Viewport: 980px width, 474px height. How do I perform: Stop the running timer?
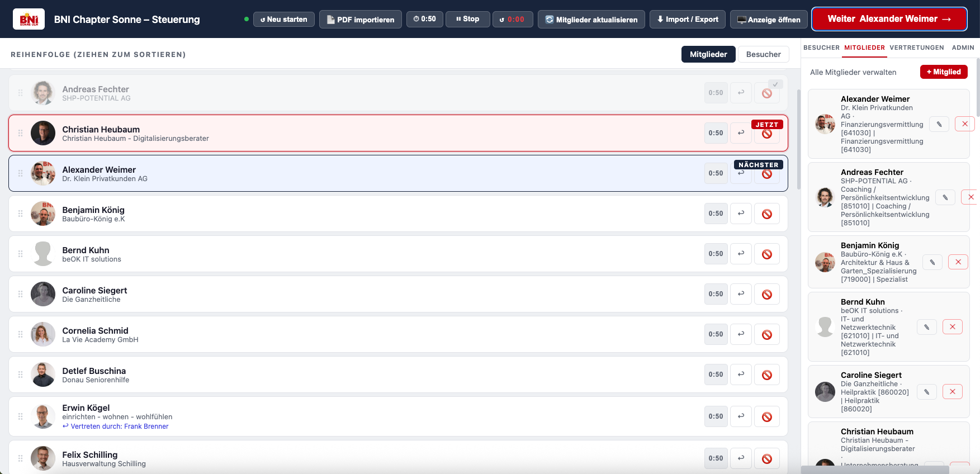pyautogui.click(x=467, y=19)
